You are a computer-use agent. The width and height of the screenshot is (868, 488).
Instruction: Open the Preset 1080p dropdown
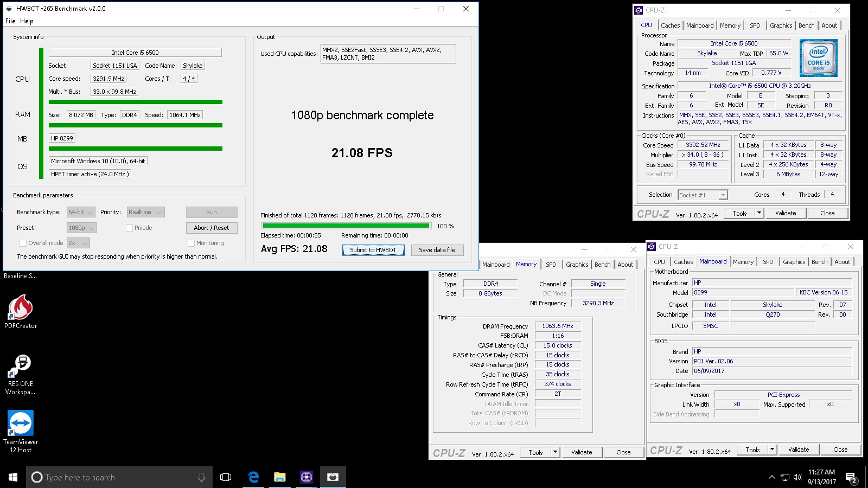(81, 228)
